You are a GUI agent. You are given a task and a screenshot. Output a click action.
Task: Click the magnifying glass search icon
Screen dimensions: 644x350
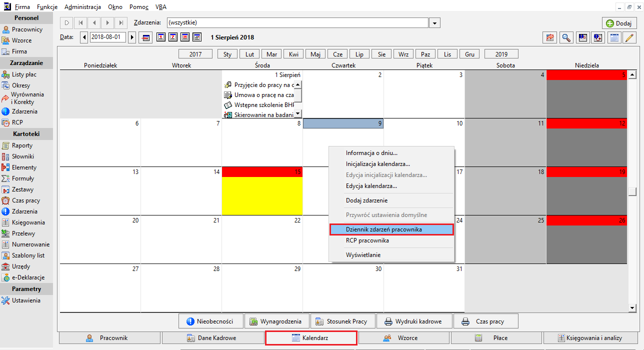(566, 37)
